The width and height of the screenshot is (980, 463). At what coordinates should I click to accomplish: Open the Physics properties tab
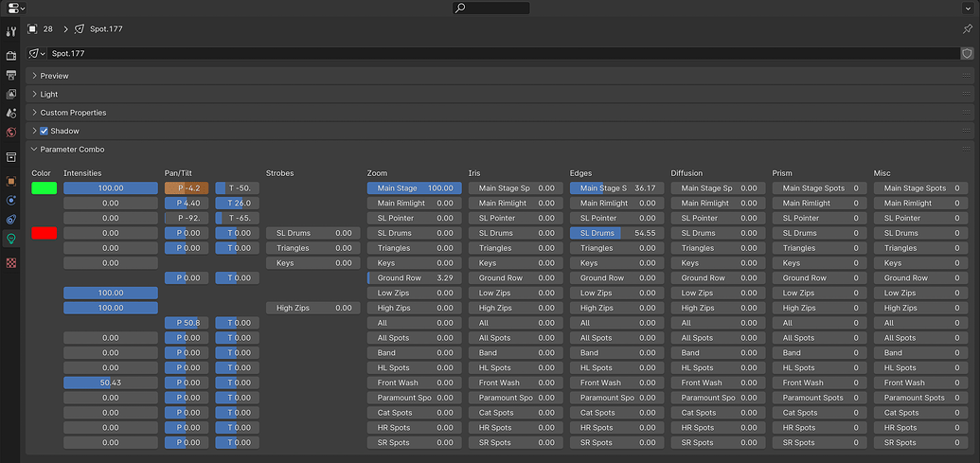10,201
